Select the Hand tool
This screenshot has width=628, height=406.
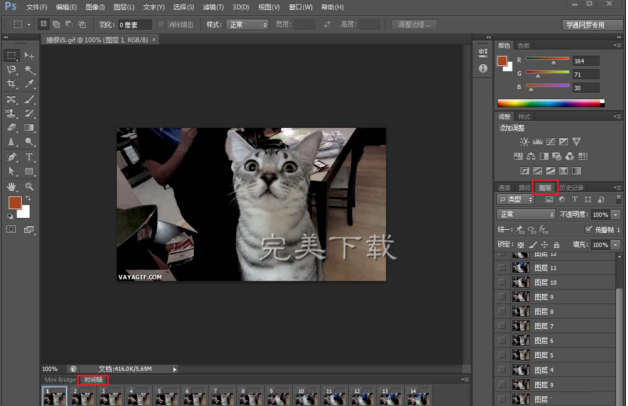pyautogui.click(x=11, y=186)
